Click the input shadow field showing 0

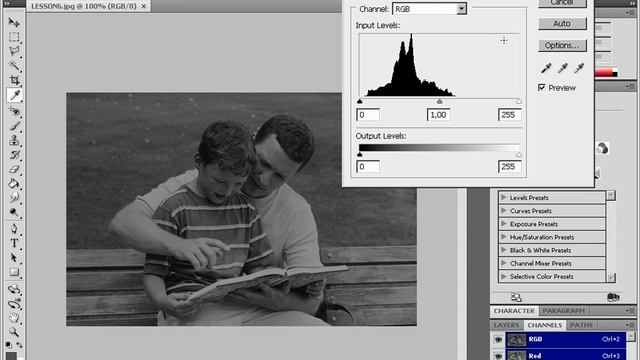click(368, 115)
